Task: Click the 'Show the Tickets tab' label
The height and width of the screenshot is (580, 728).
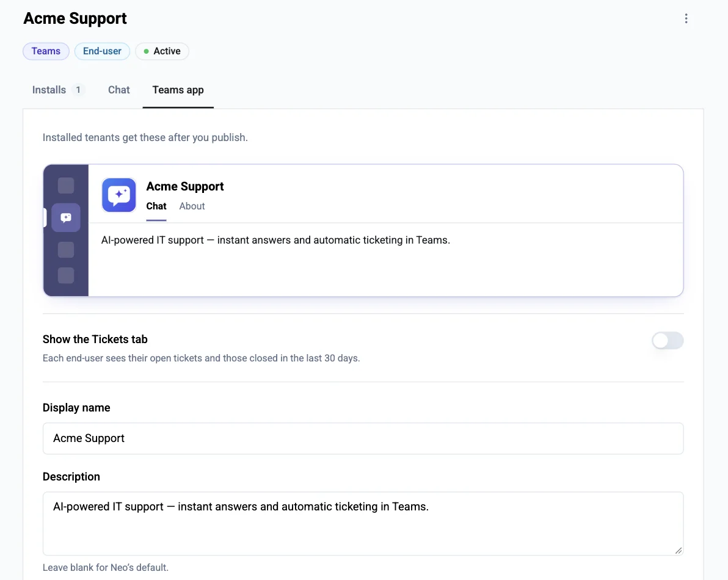Action: [x=95, y=339]
